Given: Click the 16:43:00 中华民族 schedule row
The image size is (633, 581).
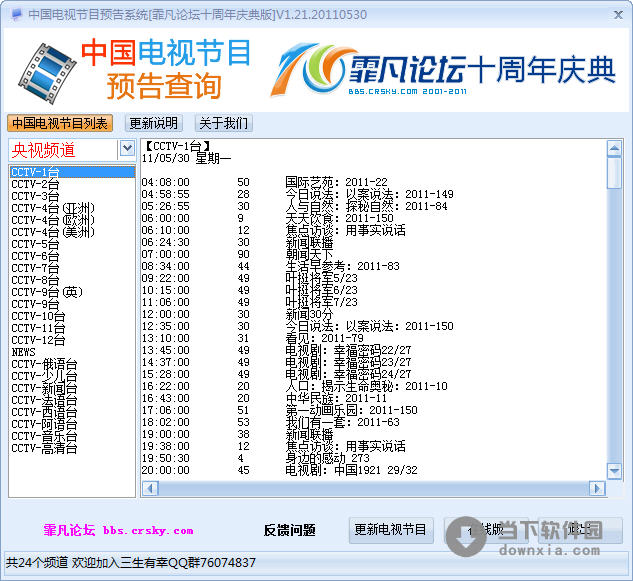Looking at the screenshot, I should click(x=264, y=398).
